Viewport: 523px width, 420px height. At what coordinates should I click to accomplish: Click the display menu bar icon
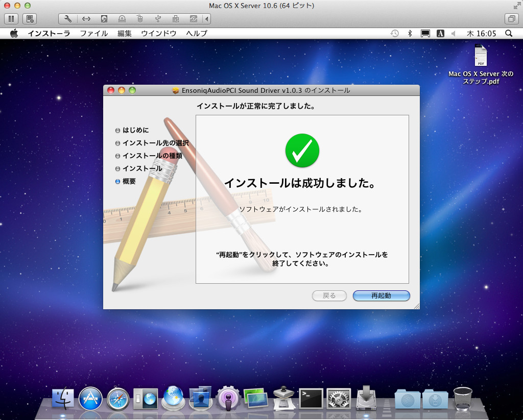click(x=425, y=33)
